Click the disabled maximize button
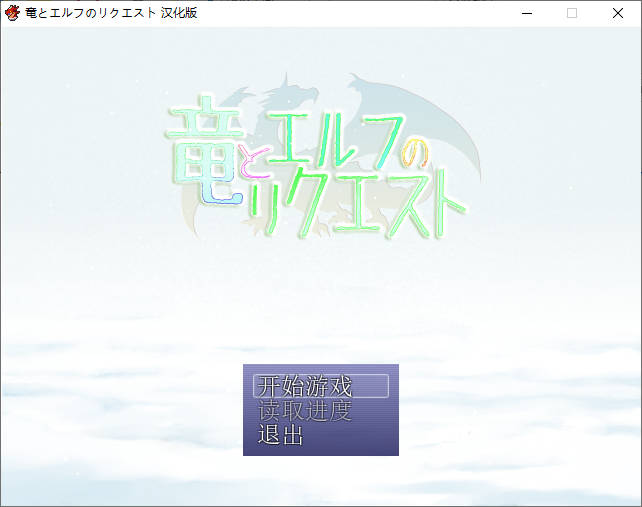 (572, 13)
